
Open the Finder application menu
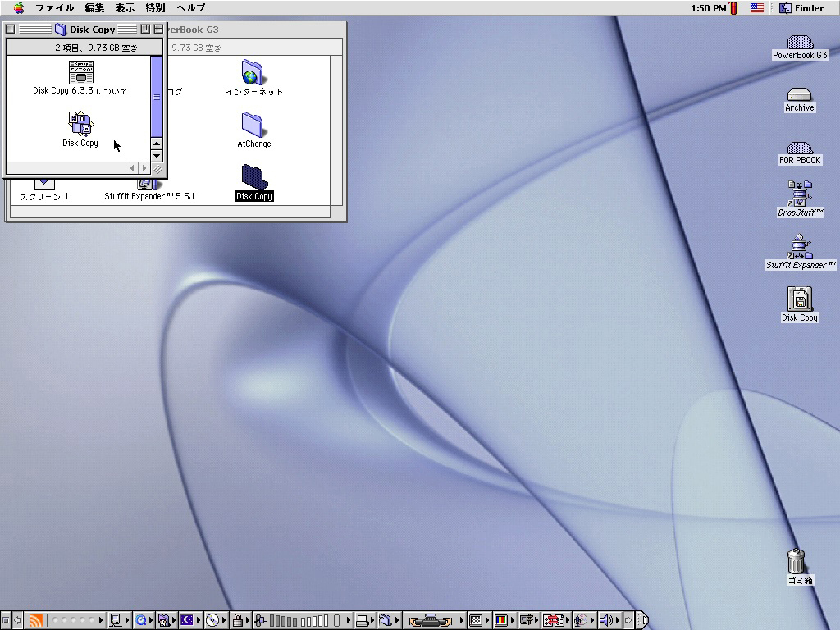pos(801,7)
